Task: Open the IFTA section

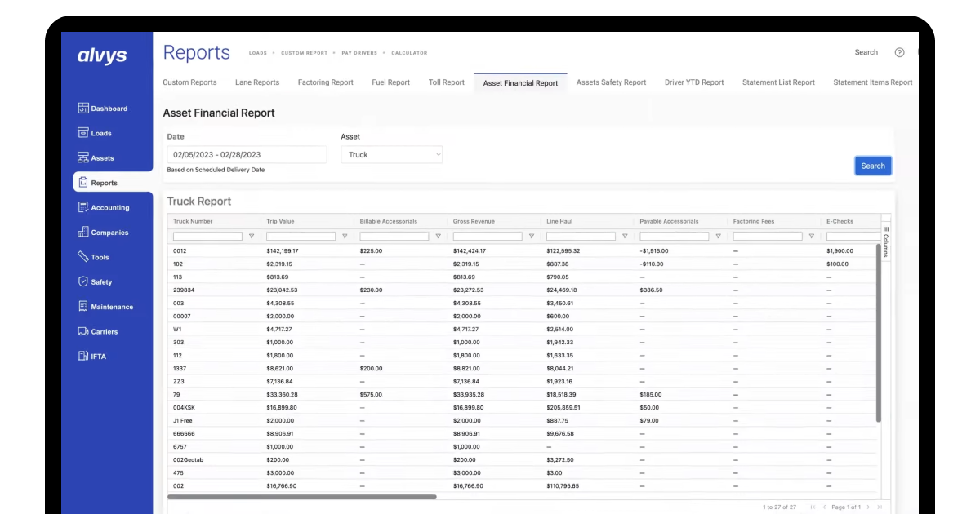Action: (x=91, y=357)
